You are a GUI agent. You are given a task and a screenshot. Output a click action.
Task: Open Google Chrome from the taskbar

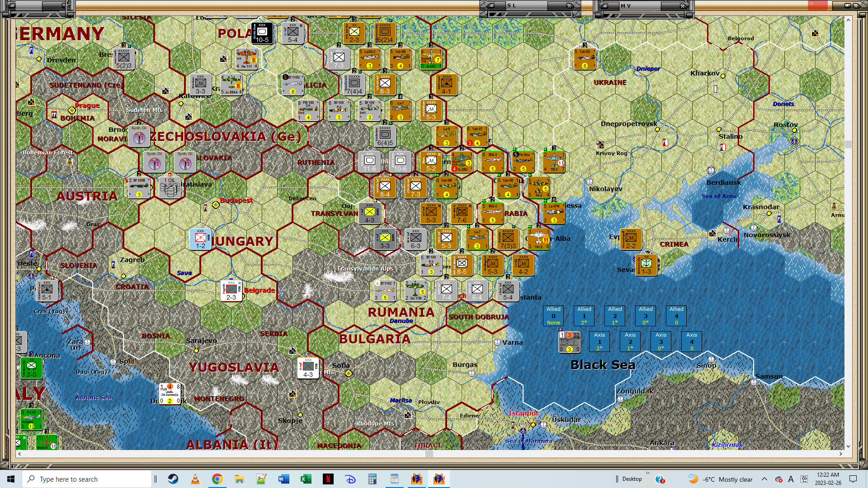(x=217, y=479)
